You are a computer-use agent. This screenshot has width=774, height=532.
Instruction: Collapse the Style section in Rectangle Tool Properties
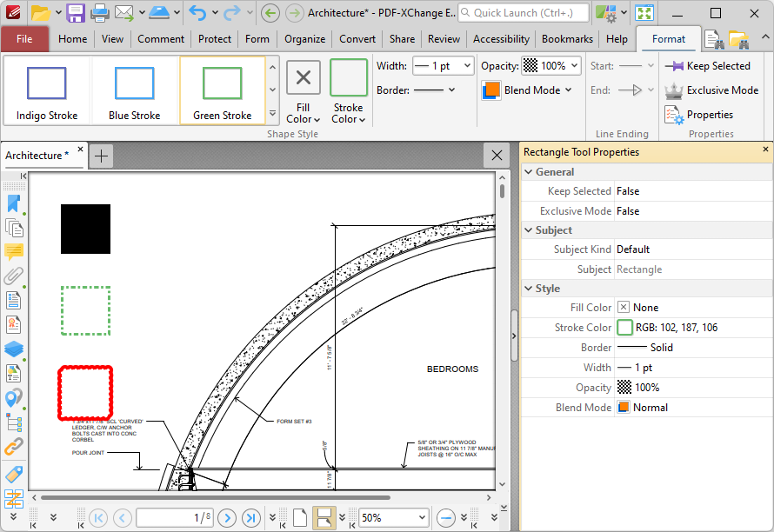pyautogui.click(x=529, y=288)
